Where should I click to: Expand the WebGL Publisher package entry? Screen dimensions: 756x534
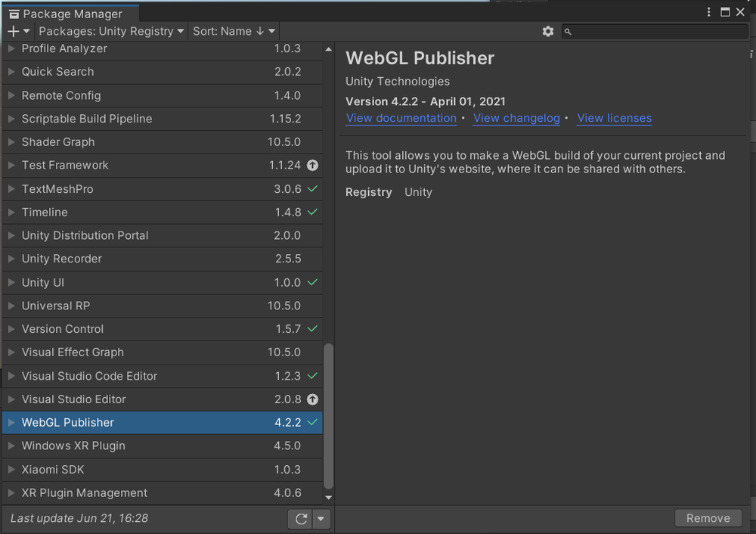click(x=11, y=423)
